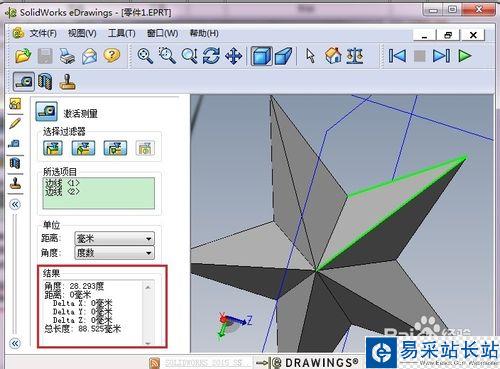The height and width of the screenshot is (369, 500).
Task: Toggle the measure tape tool in toolbar
Action: pos(24,81)
